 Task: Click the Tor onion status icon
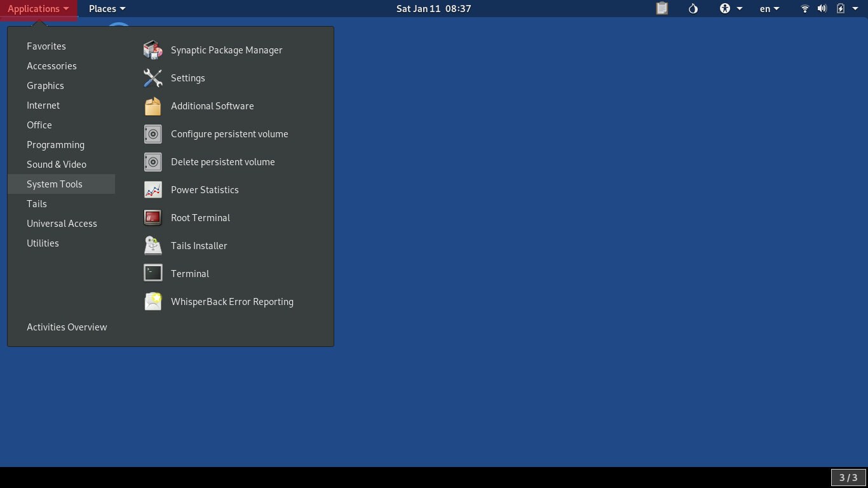coord(693,8)
